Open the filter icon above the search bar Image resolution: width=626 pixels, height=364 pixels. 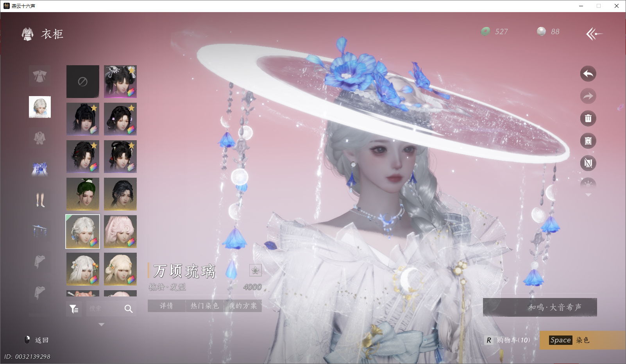tap(74, 309)
